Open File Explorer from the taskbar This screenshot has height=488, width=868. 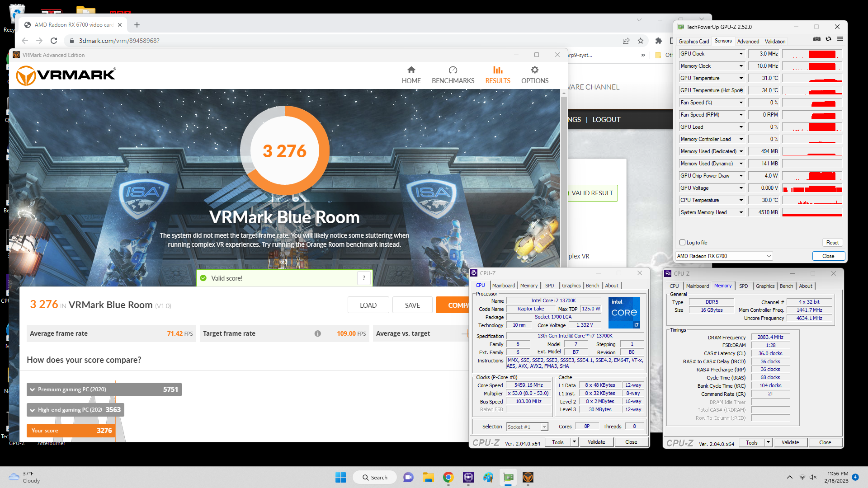tap(428, 477)
